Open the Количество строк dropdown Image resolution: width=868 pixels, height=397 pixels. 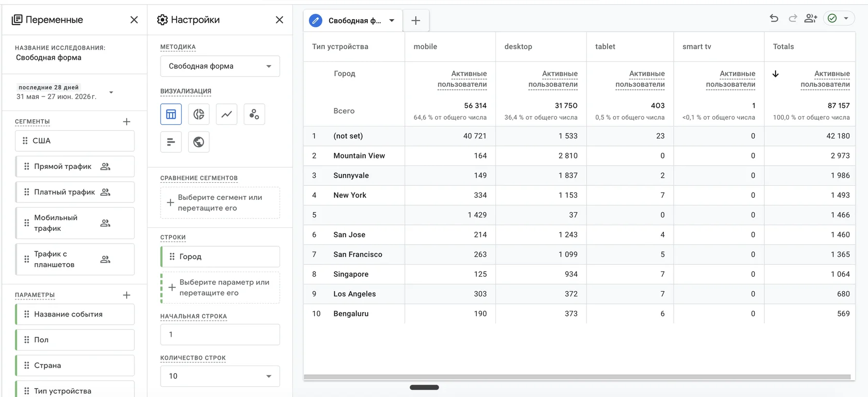[220, 376]
